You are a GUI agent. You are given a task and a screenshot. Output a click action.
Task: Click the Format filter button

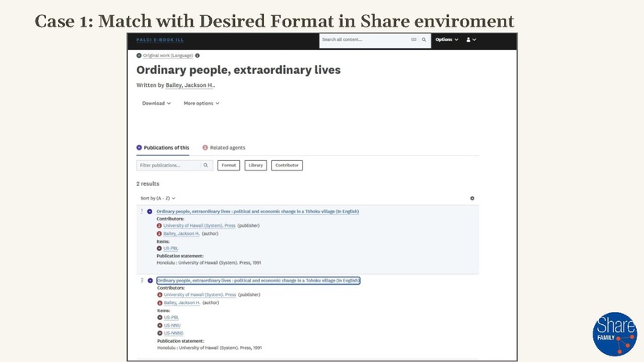[229, 166]
